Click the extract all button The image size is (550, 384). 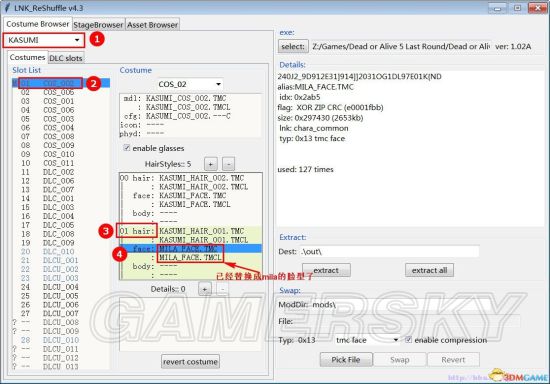pos(429,270)
